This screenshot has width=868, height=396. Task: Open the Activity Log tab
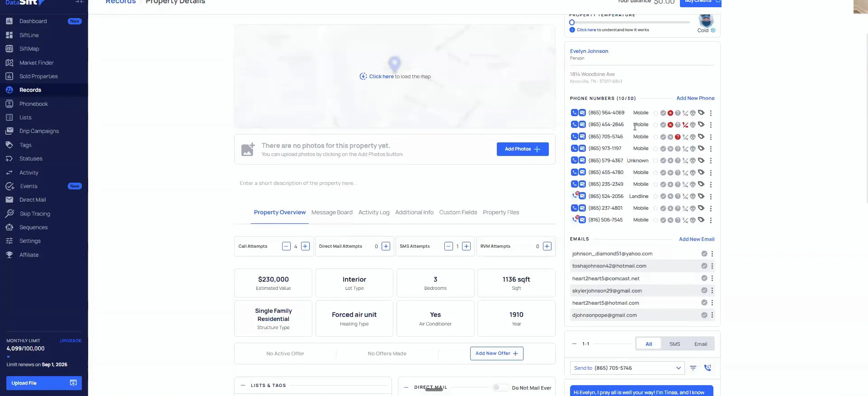pos(373,212)
